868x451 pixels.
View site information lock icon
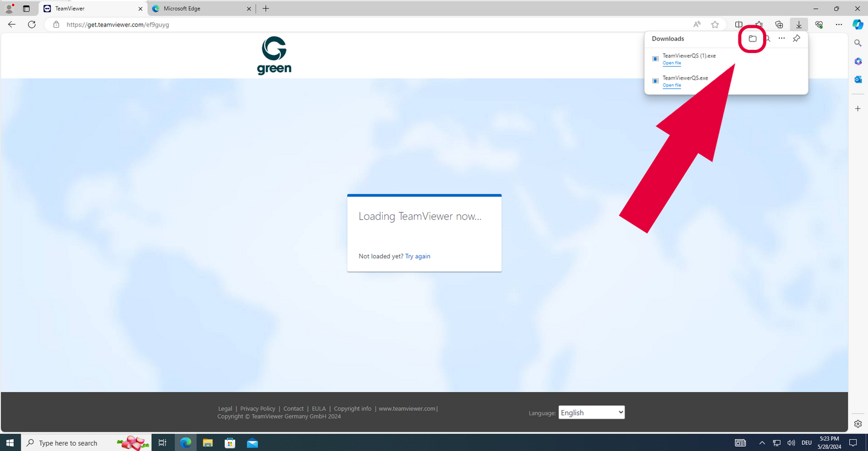pyautogui.click(x=56, y=25)
